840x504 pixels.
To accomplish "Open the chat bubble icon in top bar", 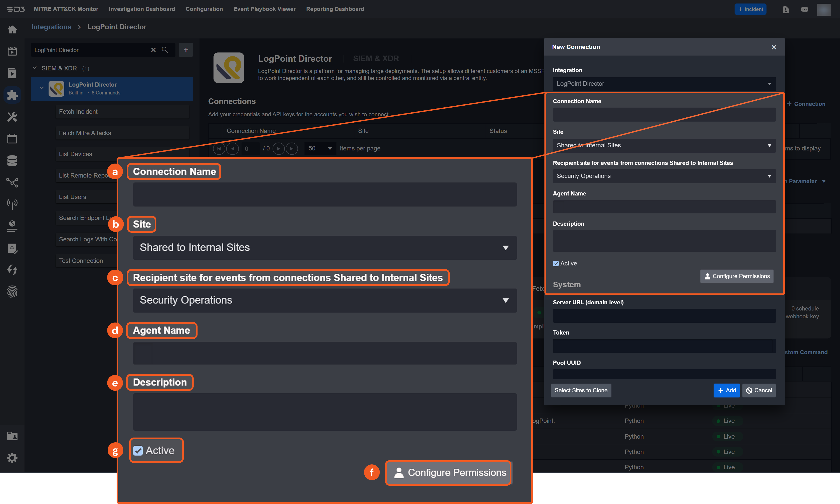I will tap(804, 9).
